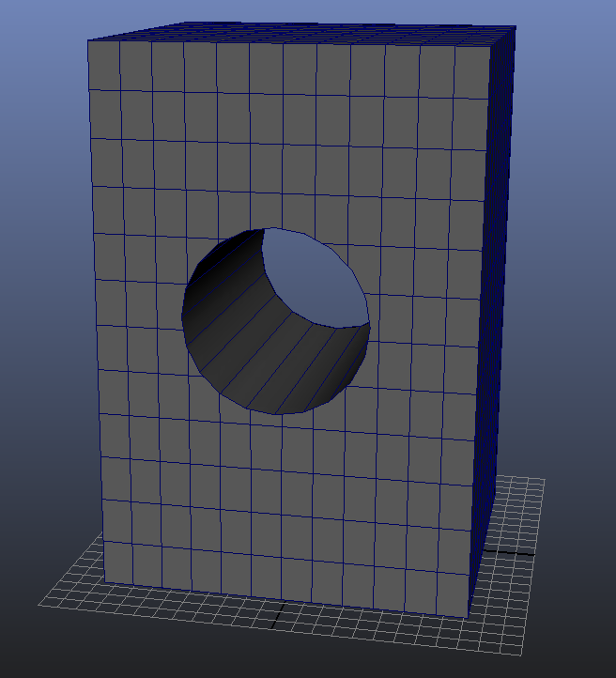
Task: Click the top-left corner vertex of the box
Action: point(88,41)
